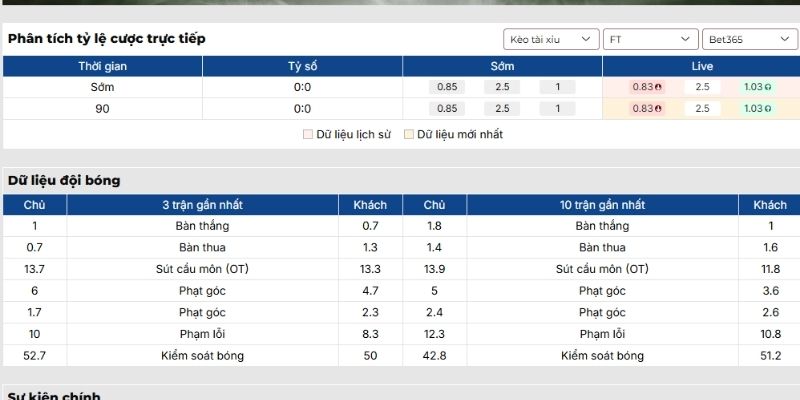800x400 pixels.
Task: Click the early odds 1 in row 90
Action: pyautogui.click(x=557, y=109)
